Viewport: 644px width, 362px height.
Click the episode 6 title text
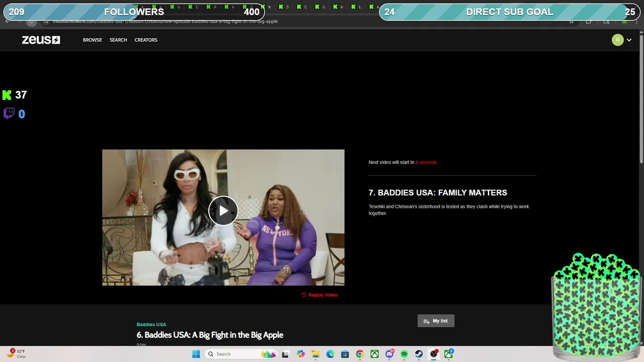point(210,335)
